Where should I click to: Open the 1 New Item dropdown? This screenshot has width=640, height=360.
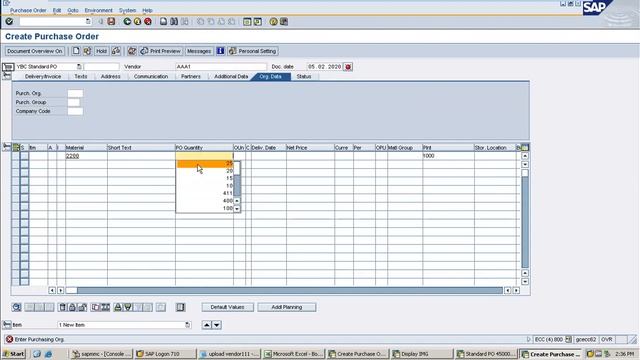point(187,325)
